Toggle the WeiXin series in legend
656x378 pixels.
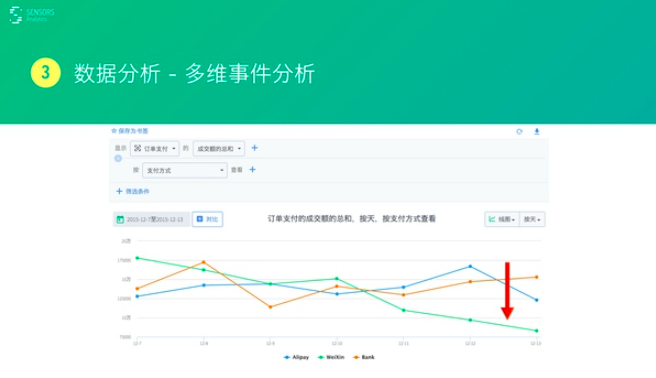click(331, 357)
